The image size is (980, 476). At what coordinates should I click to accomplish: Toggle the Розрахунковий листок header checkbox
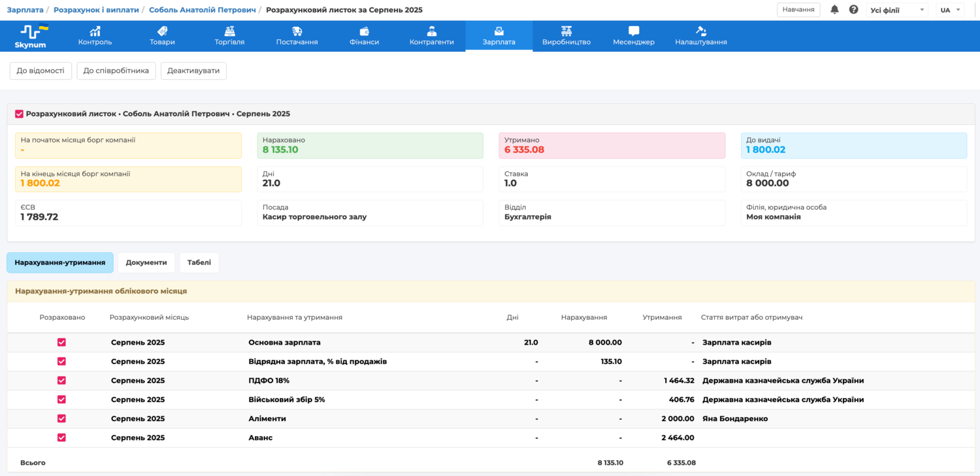click(19, 114)
